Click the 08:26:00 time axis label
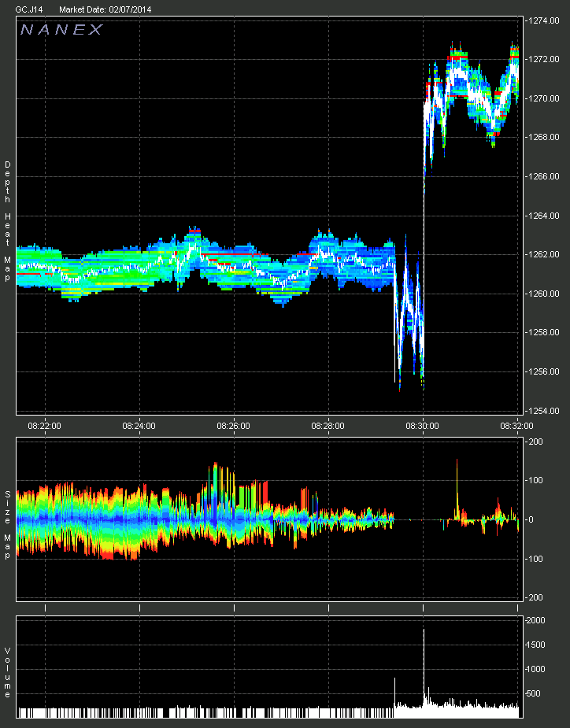Viewport: 570px width, 728px height. pyautogui.click(x=233, y=426)
